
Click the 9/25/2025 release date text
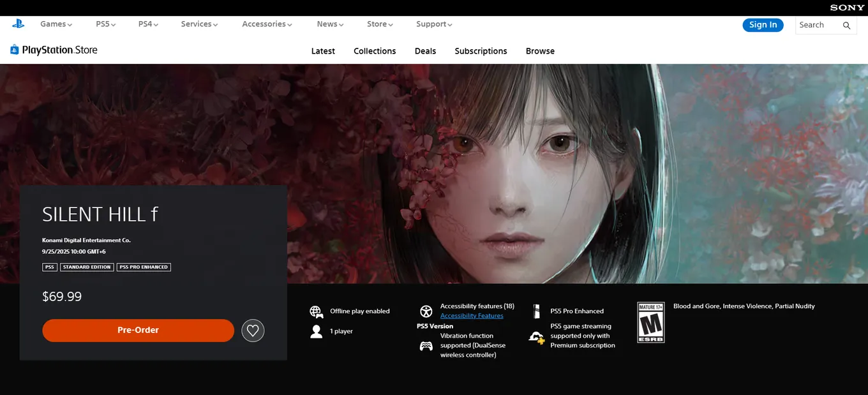[73, 251]
